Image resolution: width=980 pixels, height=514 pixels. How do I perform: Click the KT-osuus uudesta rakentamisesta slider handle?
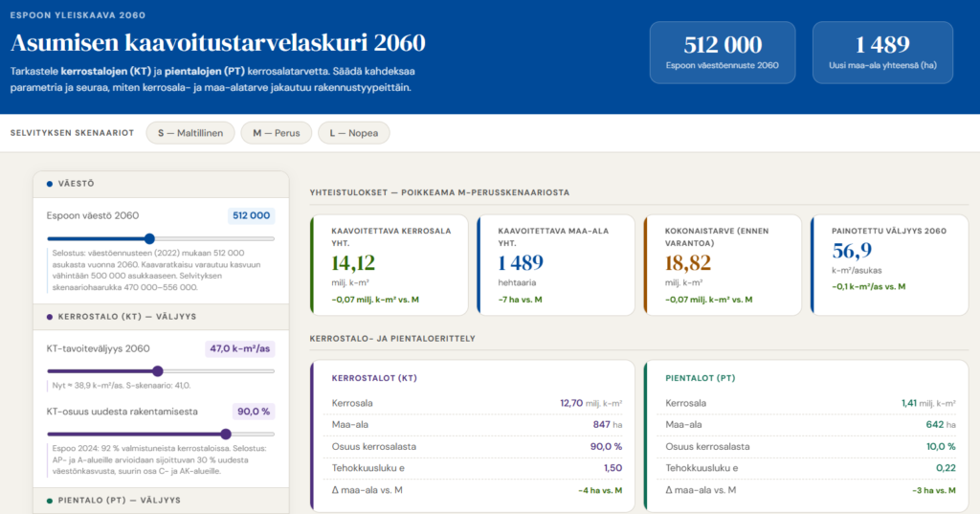click(x=226, y=434)
